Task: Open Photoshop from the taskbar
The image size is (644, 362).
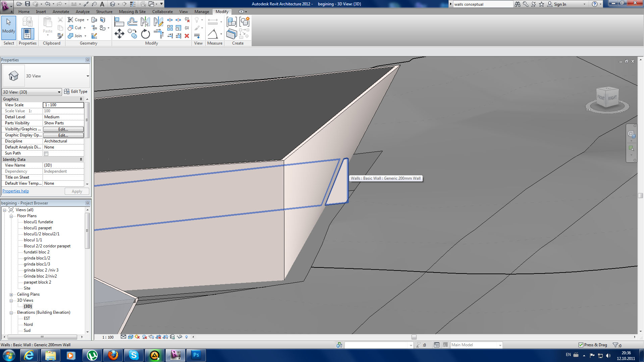Action: pos(196,355)
